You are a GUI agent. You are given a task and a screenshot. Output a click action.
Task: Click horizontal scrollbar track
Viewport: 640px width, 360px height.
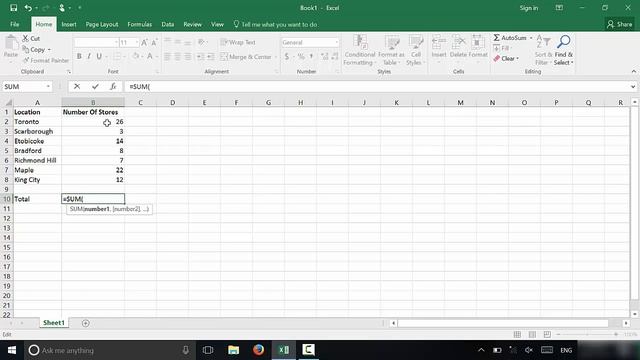[504, 323]
